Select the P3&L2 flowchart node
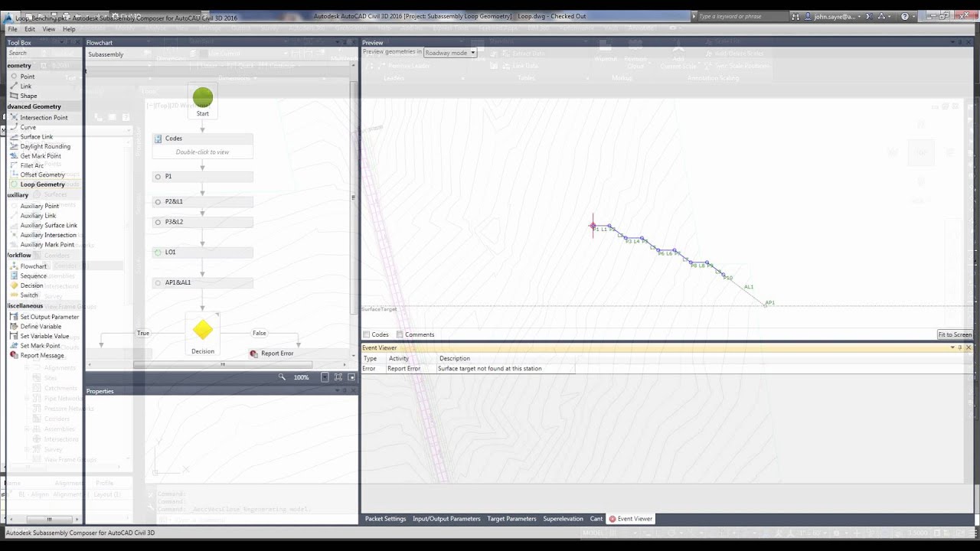 point(202,222)
